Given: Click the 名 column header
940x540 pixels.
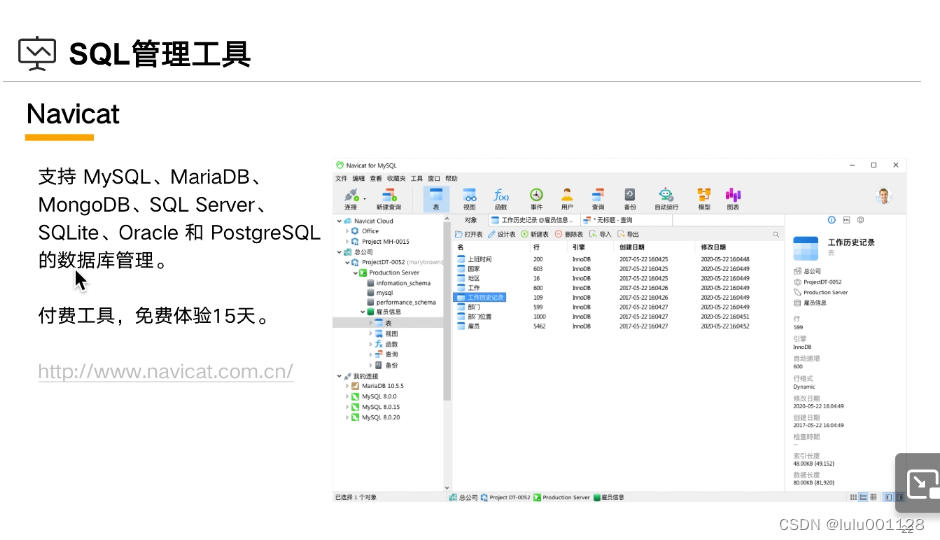Looking at the screenshot, I should point(460,247).
